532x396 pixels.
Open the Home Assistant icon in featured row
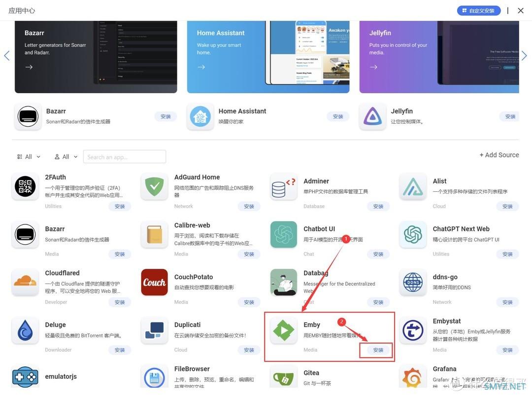tap(200, 116)
